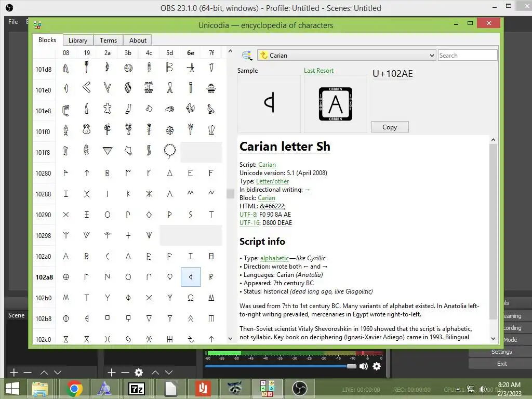Open the globe language icon beside Carian dropdown
532x399 pixels.
(247, 55)
